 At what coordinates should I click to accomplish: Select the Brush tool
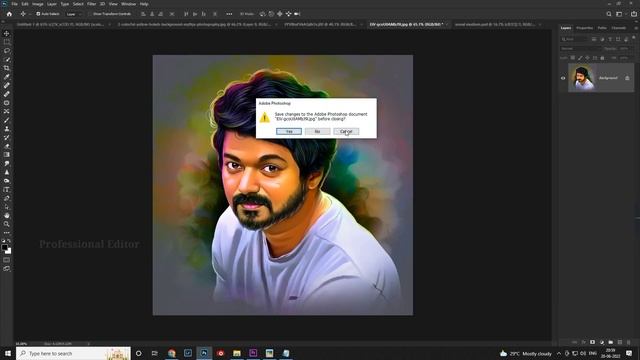tap(7, 120)
